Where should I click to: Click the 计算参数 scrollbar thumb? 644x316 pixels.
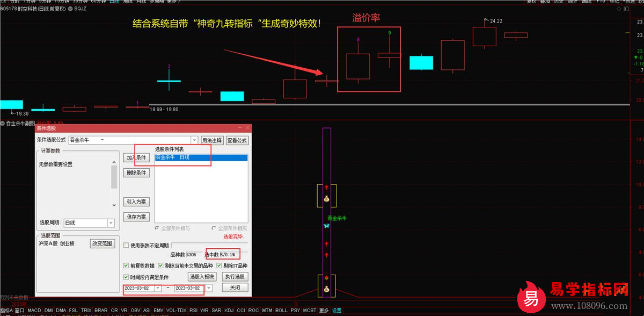[x=114, y=177]
